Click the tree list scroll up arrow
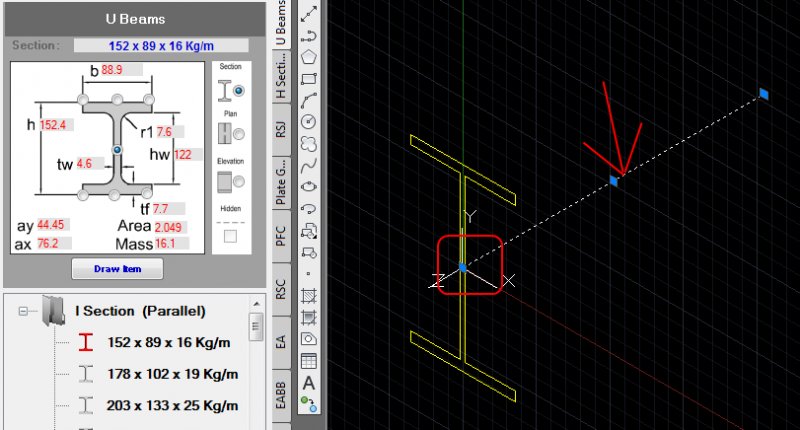800x430 pixels. point(256,303)
